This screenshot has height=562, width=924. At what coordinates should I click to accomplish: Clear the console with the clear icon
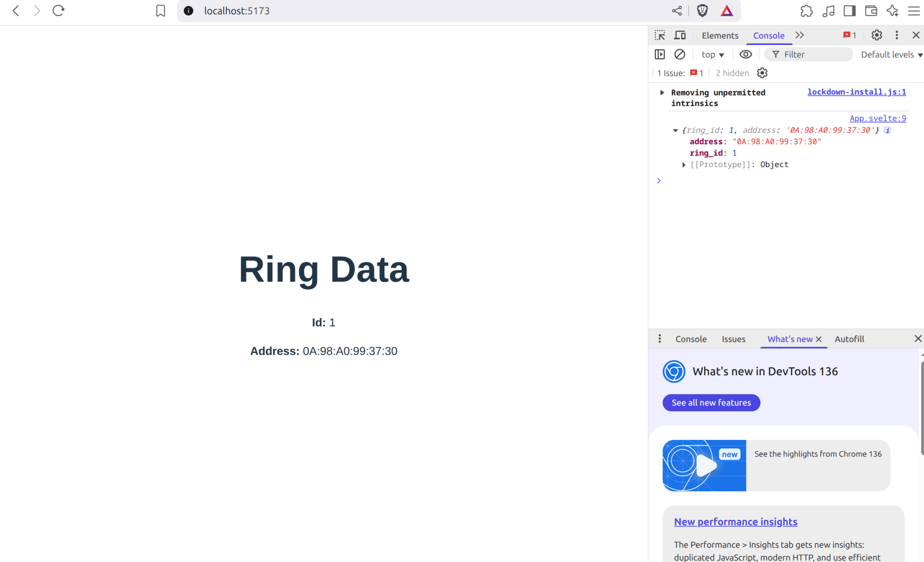pyautogui.click(x=679, y=54)
